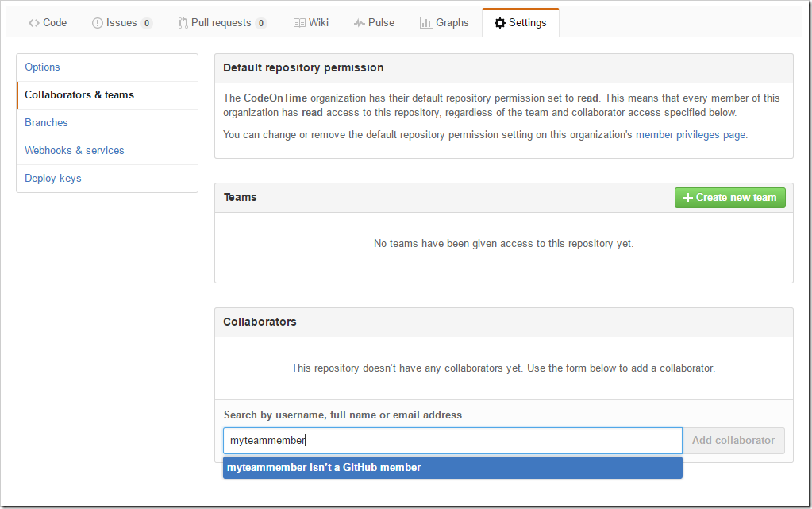Switch to the Graphs tab

click(444, 23)
